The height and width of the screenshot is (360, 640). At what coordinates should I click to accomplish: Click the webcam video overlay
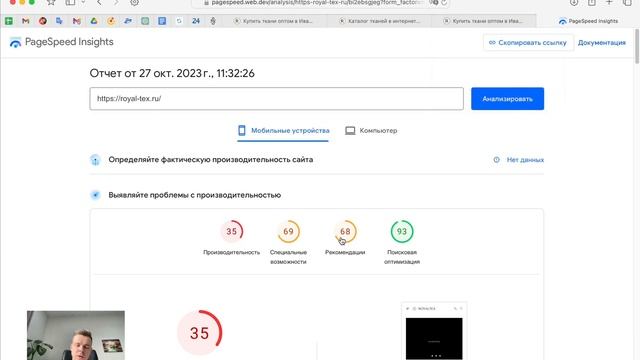click(76, 335)
